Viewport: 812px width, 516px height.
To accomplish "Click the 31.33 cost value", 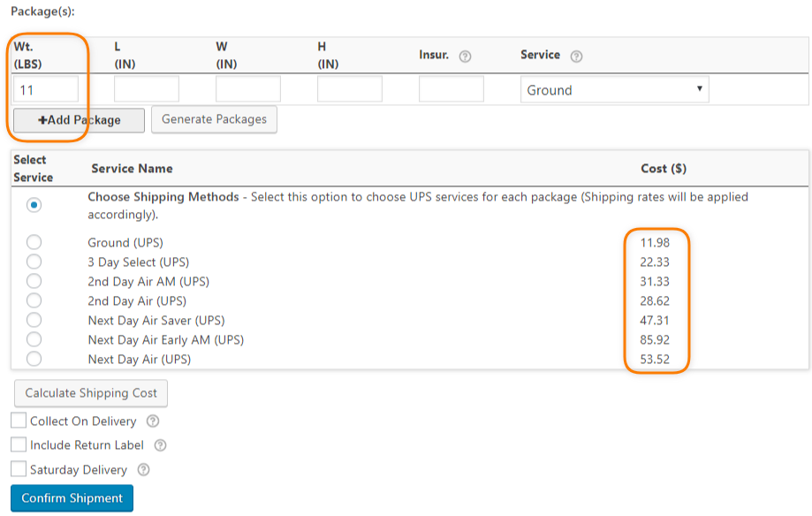I will coord(655,281).
